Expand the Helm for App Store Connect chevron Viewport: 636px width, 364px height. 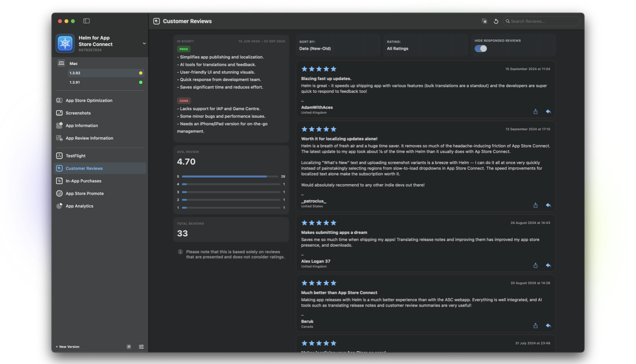(144, 44)
